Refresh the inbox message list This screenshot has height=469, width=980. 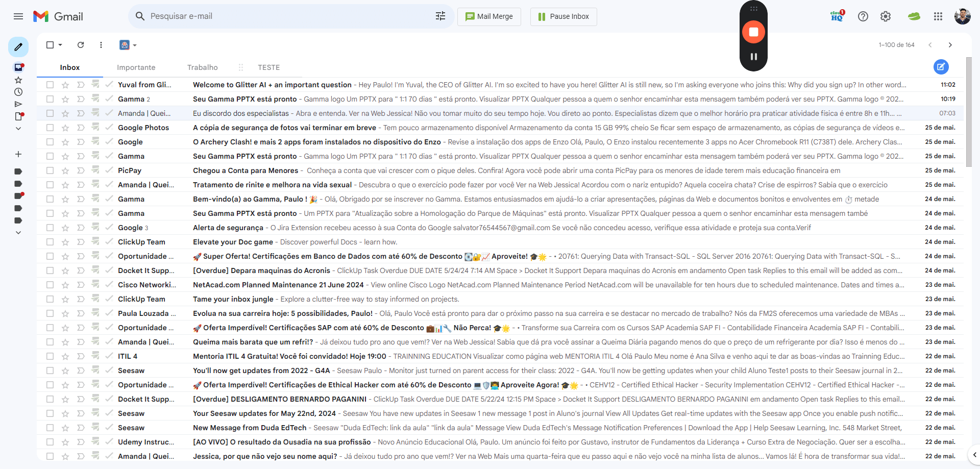pyautogui.click(x=81, y=45)
